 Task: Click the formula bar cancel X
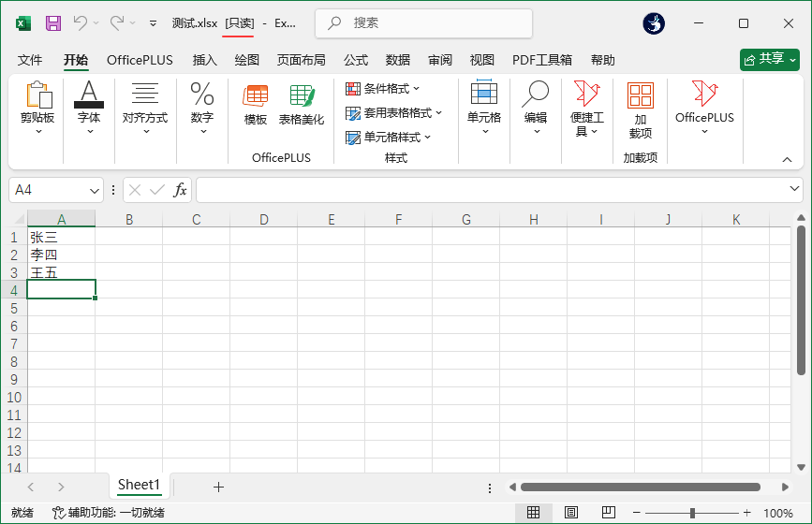pyautogui.click(x=135, y=190)
